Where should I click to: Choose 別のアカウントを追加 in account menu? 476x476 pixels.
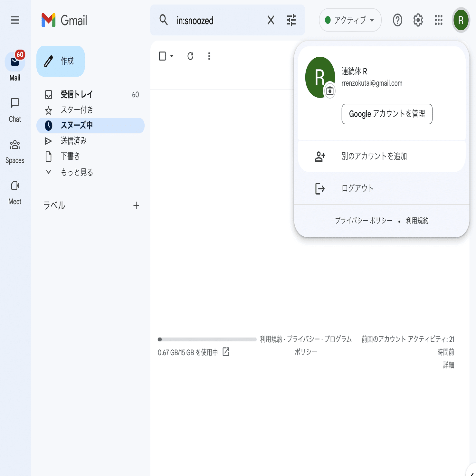tap(374, 156)
